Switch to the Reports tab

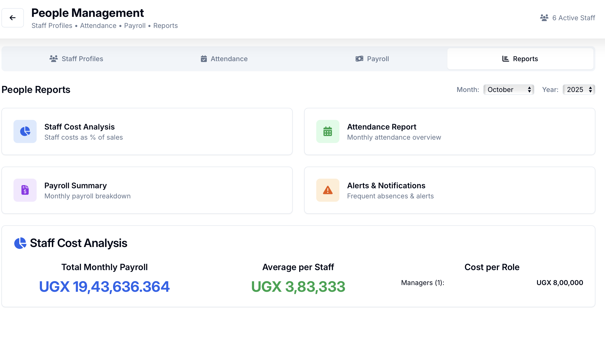(520, 59)
